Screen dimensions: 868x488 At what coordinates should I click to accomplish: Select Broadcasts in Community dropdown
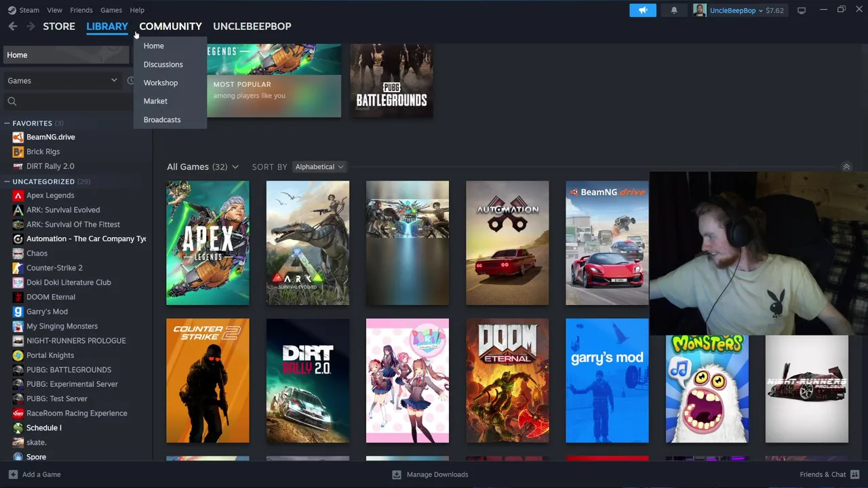pyautogui.click(x=162, y=119)
